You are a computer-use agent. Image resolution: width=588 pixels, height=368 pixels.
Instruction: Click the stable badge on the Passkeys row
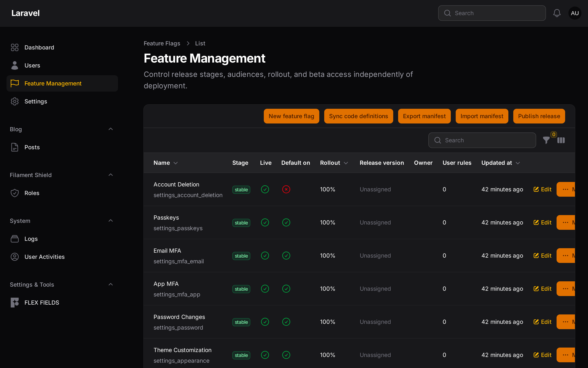[241, 223]
